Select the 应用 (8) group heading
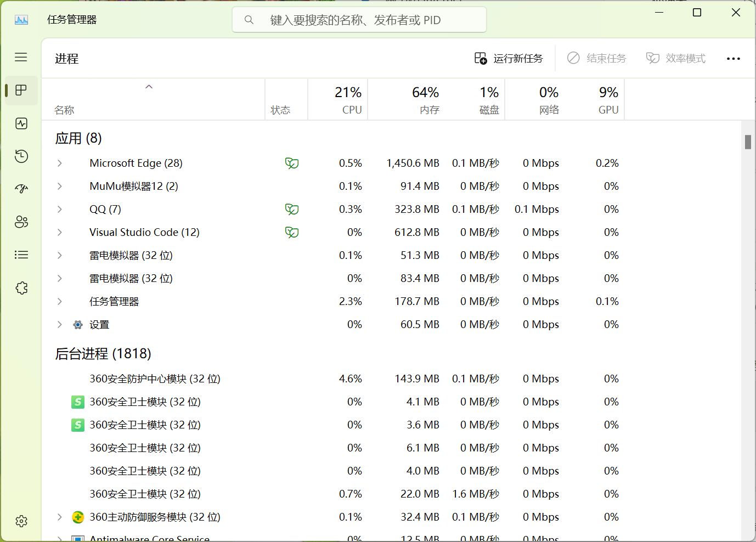756x542 pixels. 78,138
